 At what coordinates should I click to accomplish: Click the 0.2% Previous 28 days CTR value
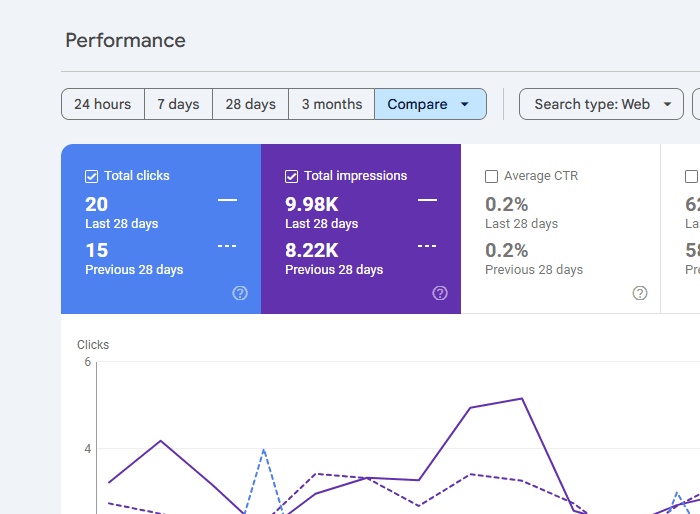point(507,250)
